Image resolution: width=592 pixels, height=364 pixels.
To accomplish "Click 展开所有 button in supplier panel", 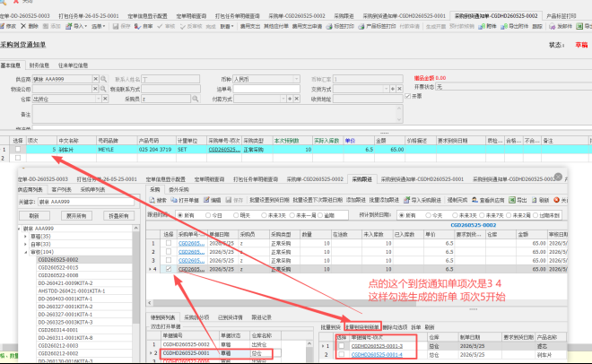I will tap(76, 216).
